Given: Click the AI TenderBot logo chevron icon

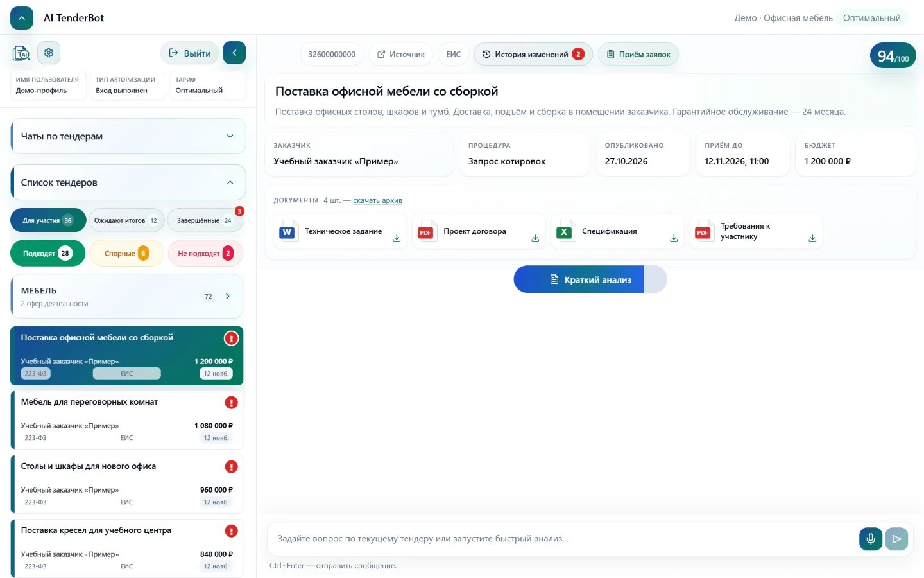Looking at the screenshot, I should click(x=22, y=18).
